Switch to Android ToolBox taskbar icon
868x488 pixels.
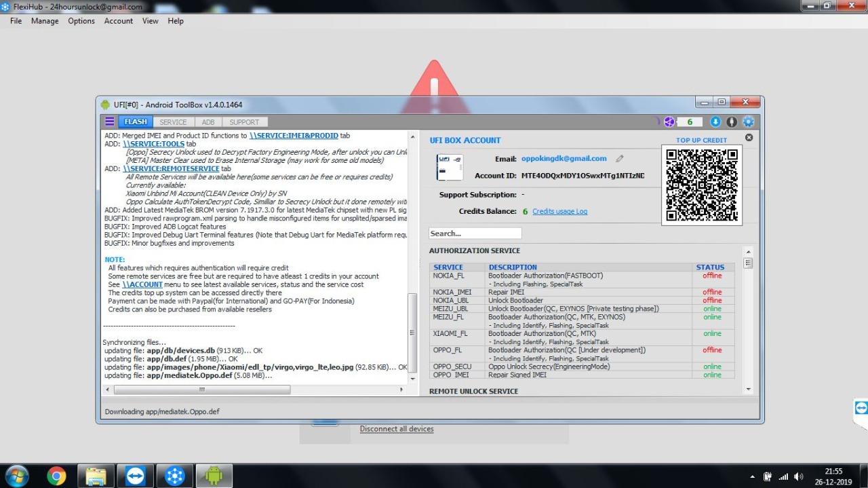214,476
